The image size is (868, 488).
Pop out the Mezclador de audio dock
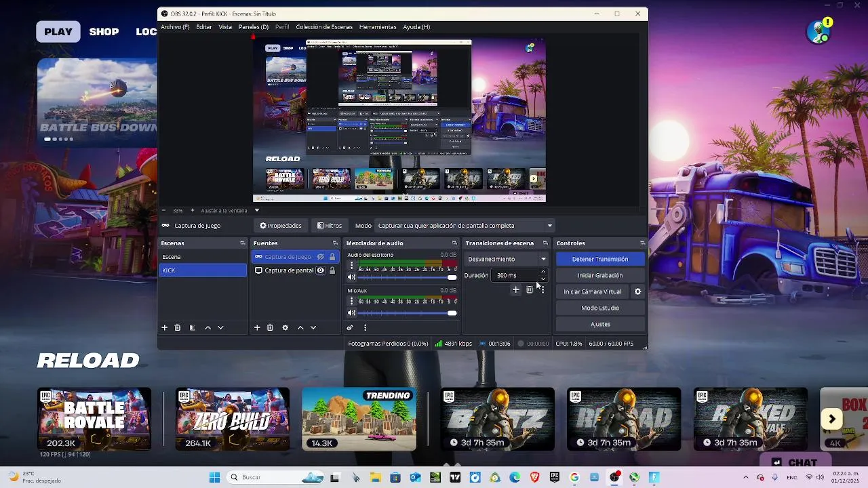coord(454,243)
